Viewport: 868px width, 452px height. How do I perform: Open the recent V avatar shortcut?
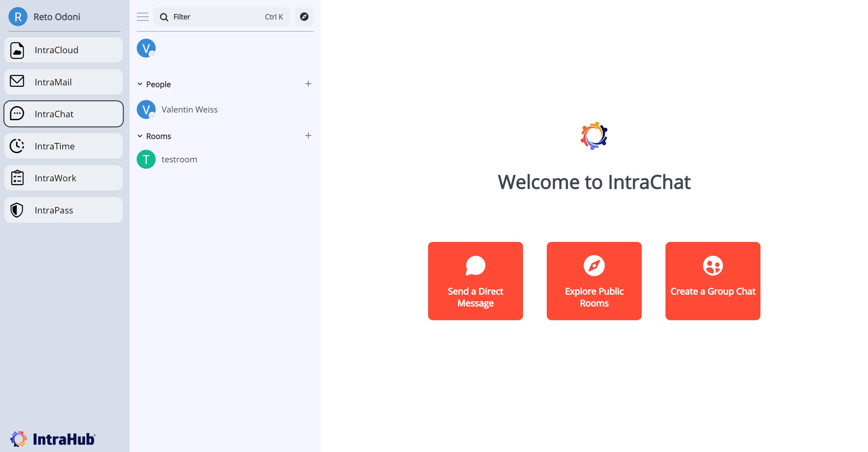tap(146, 48)
